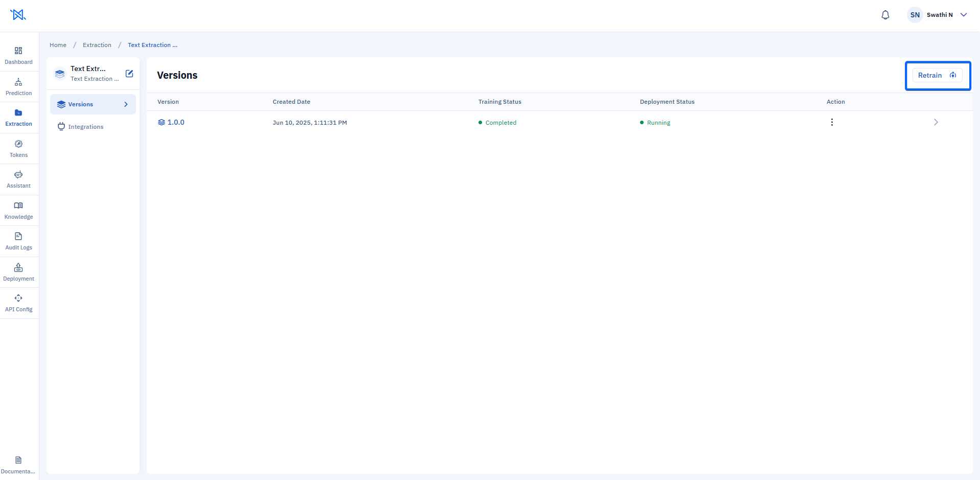View Audit Logs in the sidebar
This screenshot has width=980, height=480.
(x=18, y=241)
